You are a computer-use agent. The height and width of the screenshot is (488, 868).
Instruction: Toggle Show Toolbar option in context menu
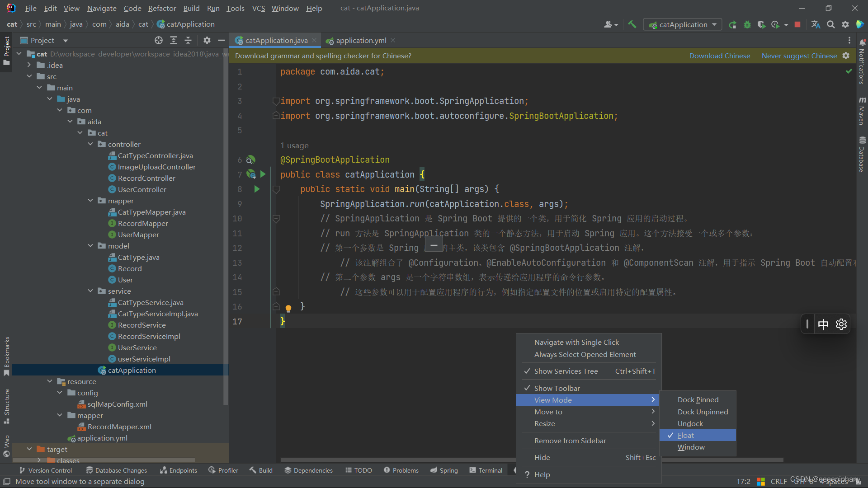pos(557,388)
